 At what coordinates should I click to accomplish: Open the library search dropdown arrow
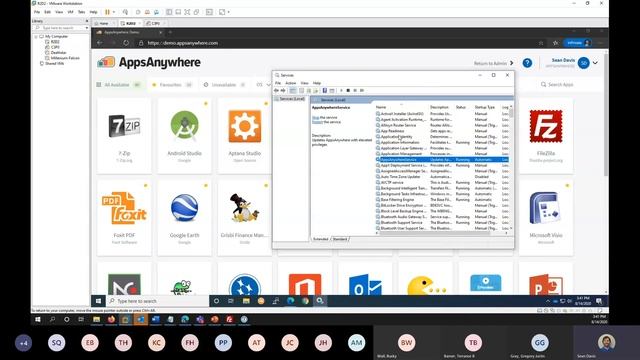coord(87,28)
